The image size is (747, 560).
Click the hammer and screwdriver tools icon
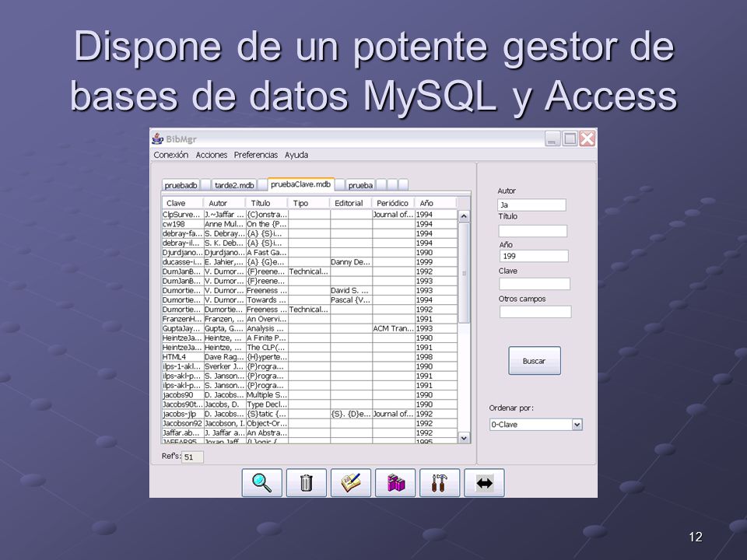point(440,482)
